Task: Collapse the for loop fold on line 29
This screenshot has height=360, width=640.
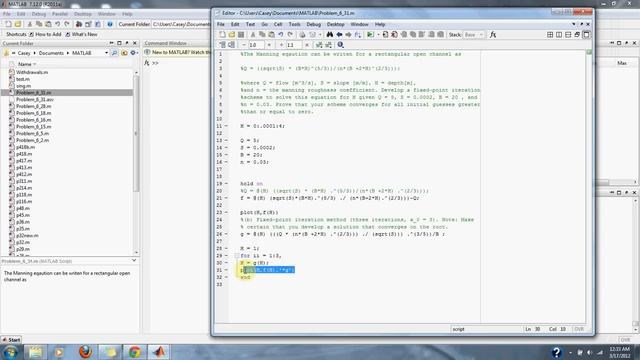Action: coord(237,256)
